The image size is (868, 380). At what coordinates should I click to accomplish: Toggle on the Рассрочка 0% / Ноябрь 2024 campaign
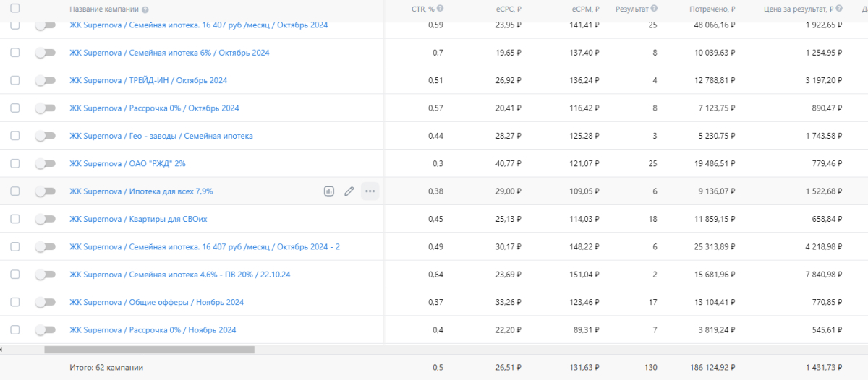point(45,330)
